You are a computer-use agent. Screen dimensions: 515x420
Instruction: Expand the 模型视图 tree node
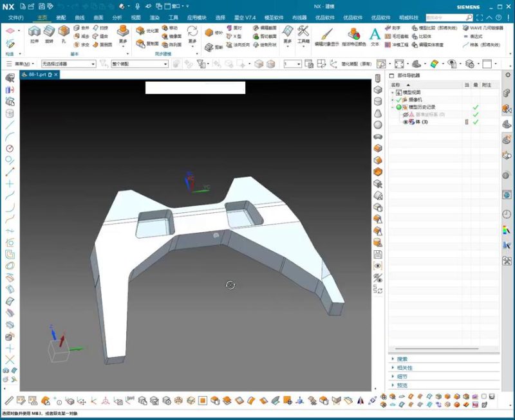[x=393, y=93]
